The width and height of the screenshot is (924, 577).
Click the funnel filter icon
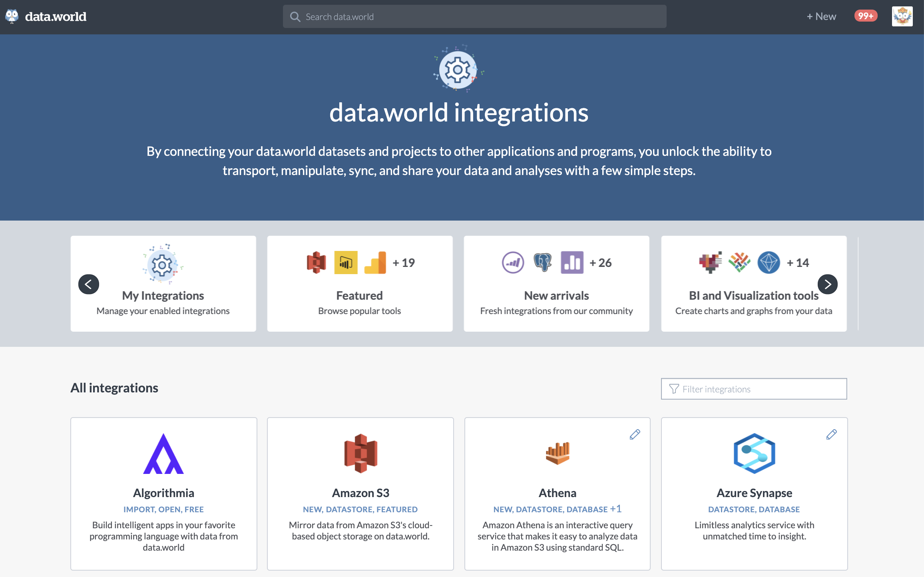coord(674,389)
